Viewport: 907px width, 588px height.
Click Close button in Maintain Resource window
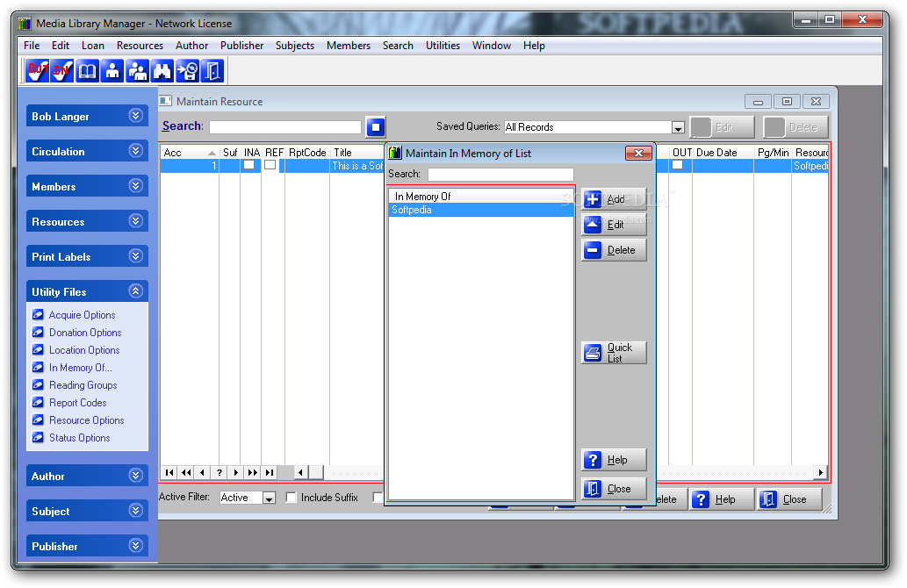click(789, 499)
